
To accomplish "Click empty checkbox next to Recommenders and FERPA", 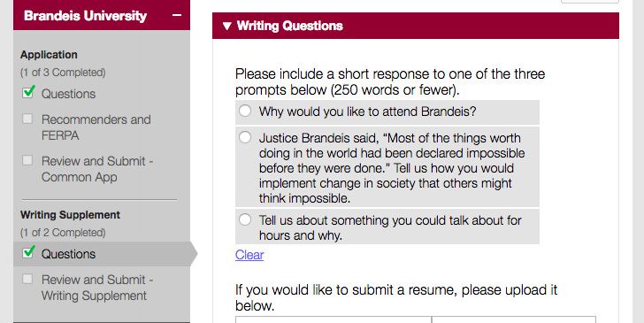I will tap(27, 119).
